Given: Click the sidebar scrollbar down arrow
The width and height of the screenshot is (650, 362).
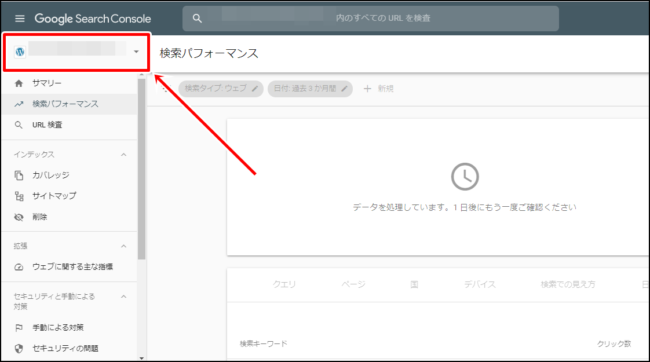Looking at the screenshot, I should (x=141, y=358).
